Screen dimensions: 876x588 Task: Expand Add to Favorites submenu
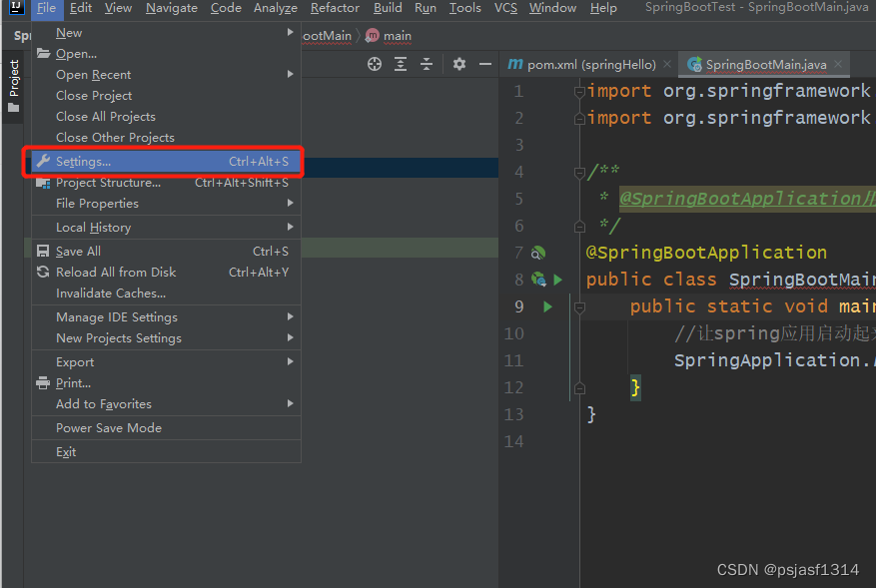pos(290,403)
